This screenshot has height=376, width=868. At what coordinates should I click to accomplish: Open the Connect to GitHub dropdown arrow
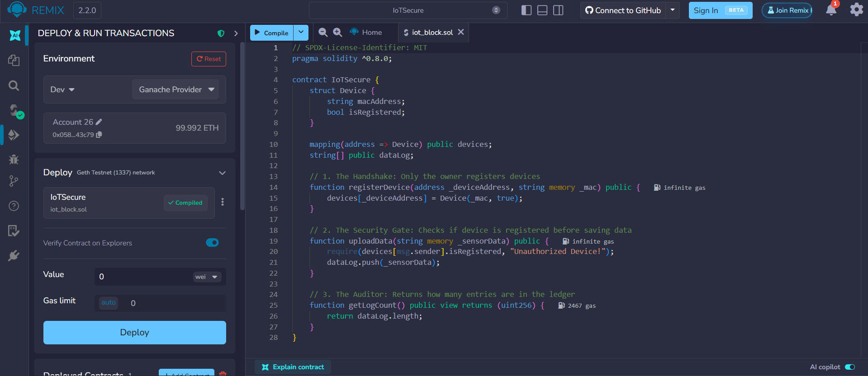[x=673, y=10]
